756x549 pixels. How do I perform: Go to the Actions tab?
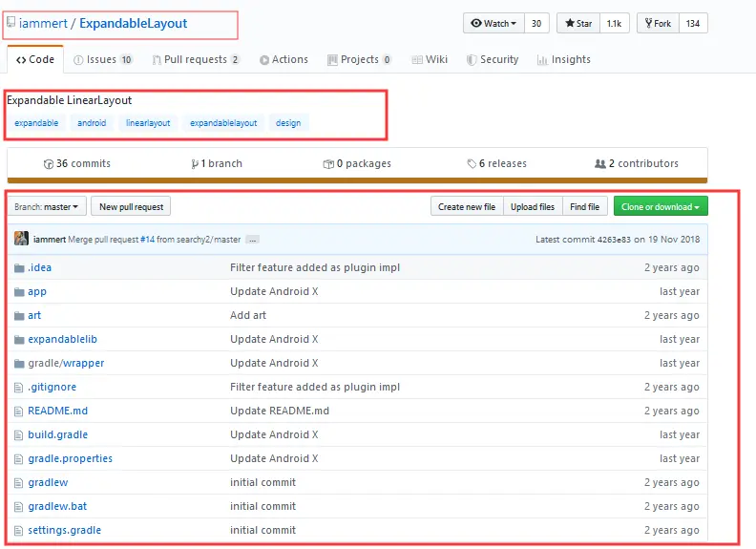tap(284, 59)
